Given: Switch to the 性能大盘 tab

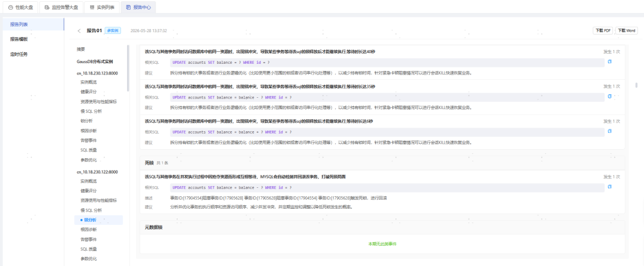Looking at the screenshot, I should [21, 7].
